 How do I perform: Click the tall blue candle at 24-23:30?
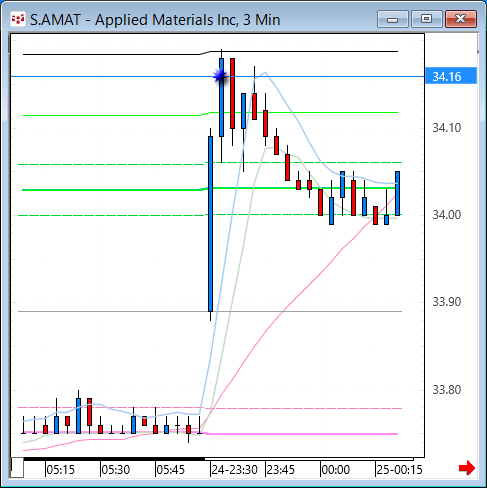point(210,224)
